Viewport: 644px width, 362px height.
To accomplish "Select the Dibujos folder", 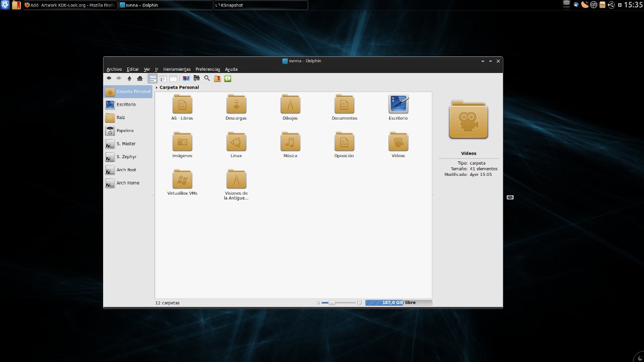I will (x=290, y=107).
